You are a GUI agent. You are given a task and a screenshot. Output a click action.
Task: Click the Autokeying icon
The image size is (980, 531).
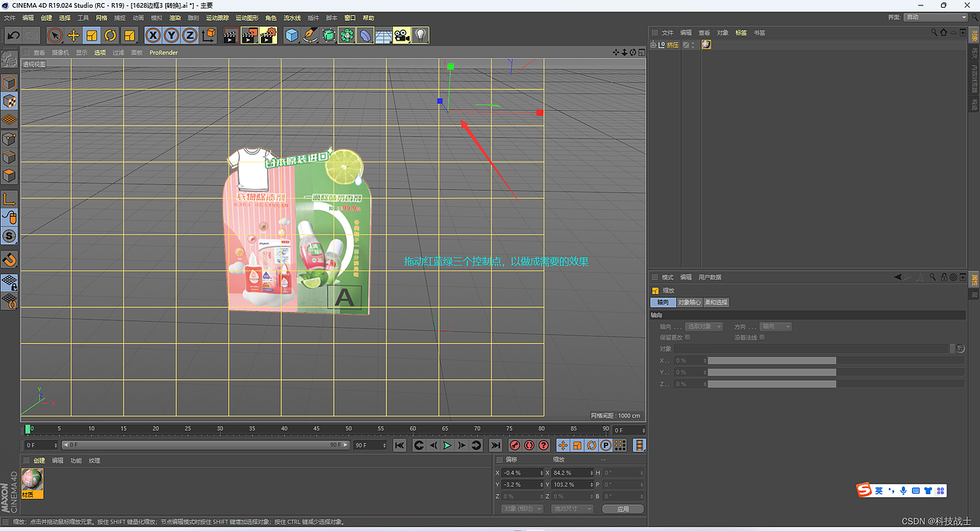(529, 445)
